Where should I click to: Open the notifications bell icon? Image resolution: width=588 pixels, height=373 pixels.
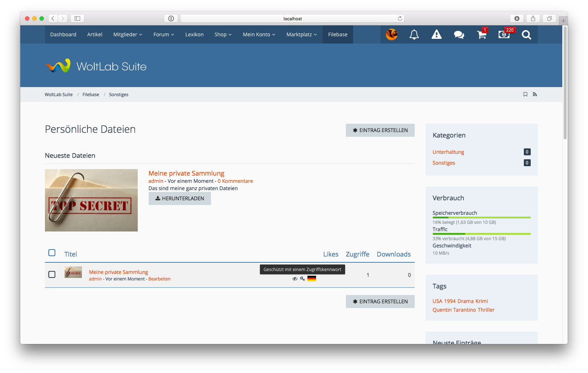(414, 34)
